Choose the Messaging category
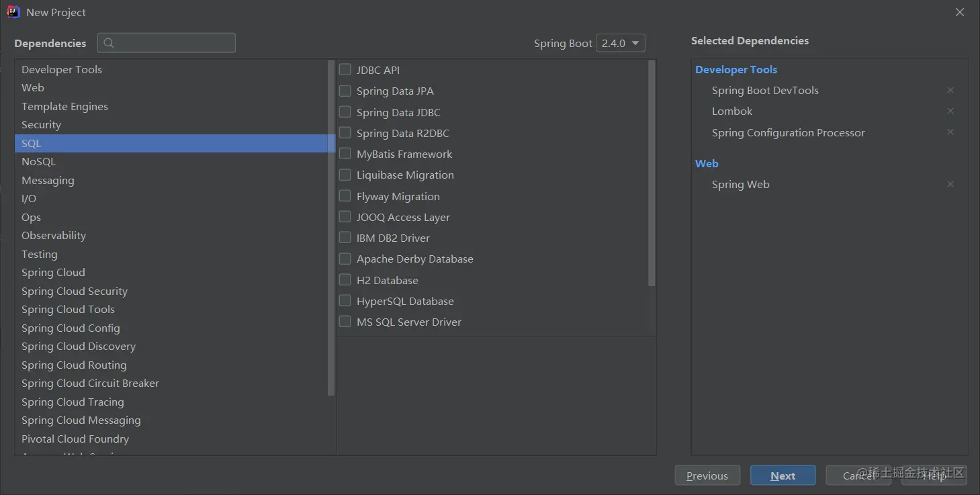This screenshot has height=495, width=980. (x=48, y=181)
